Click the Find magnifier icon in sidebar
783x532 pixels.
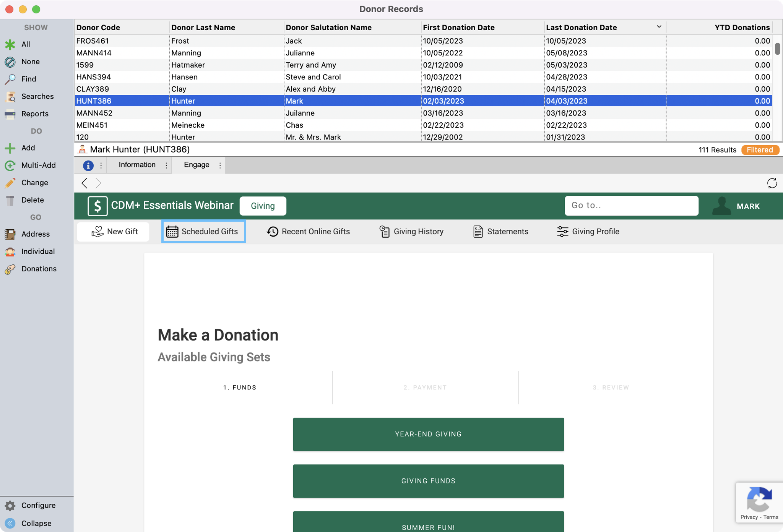pyautogui.click(x=10, y=79)
